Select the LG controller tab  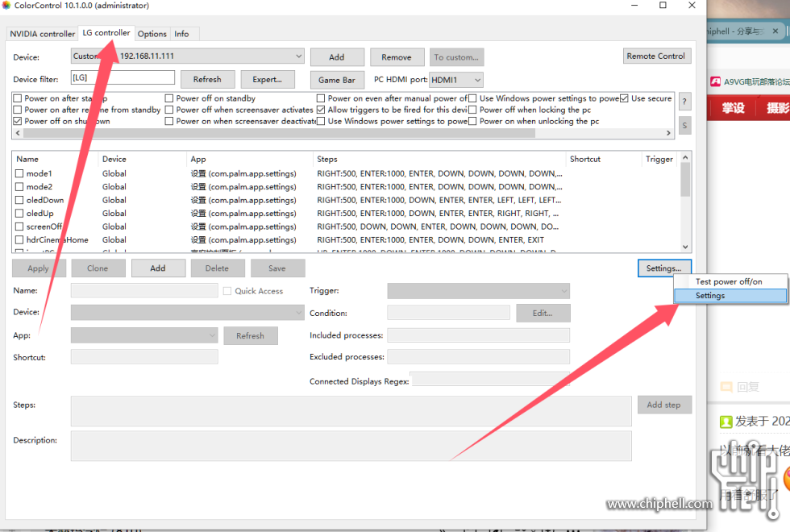point(106,33)
